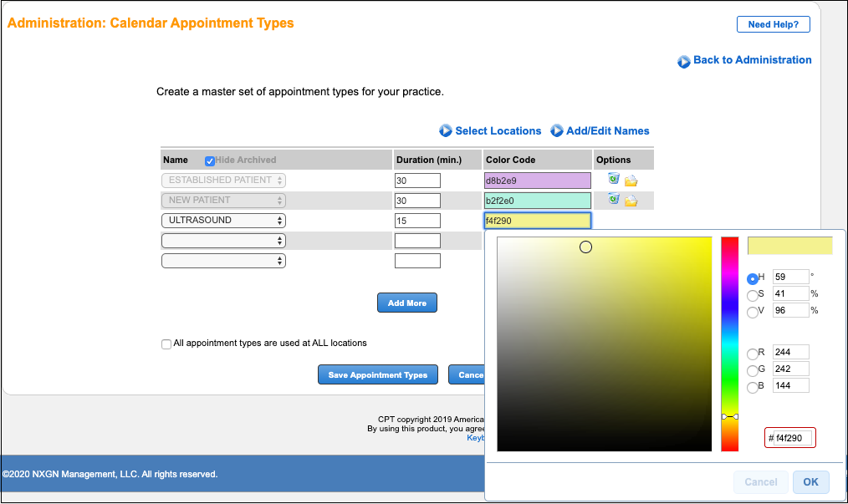Open the folder icon for ESTABLISHED PATIENT row
The image size is (848, 504).
(x=631, y=180)
